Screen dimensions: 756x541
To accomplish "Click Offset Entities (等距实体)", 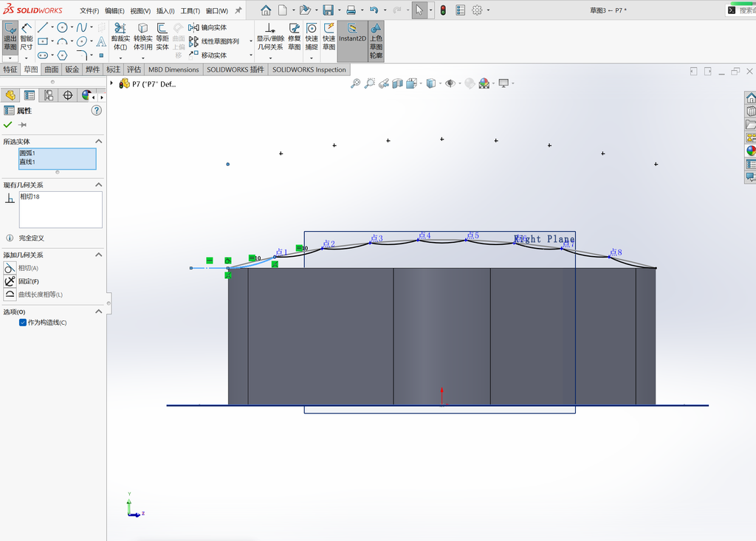I will (162, 37).
